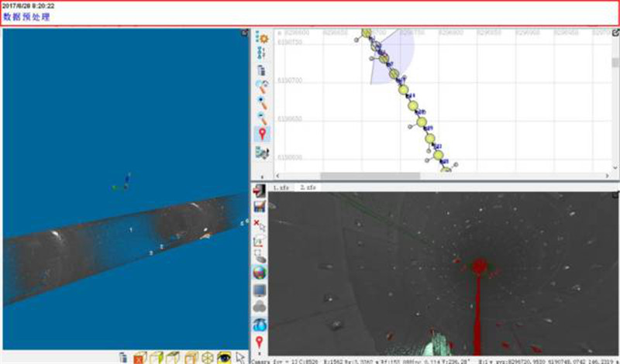Click the monitor display icon
620x364 pixels.
(260, 290)
